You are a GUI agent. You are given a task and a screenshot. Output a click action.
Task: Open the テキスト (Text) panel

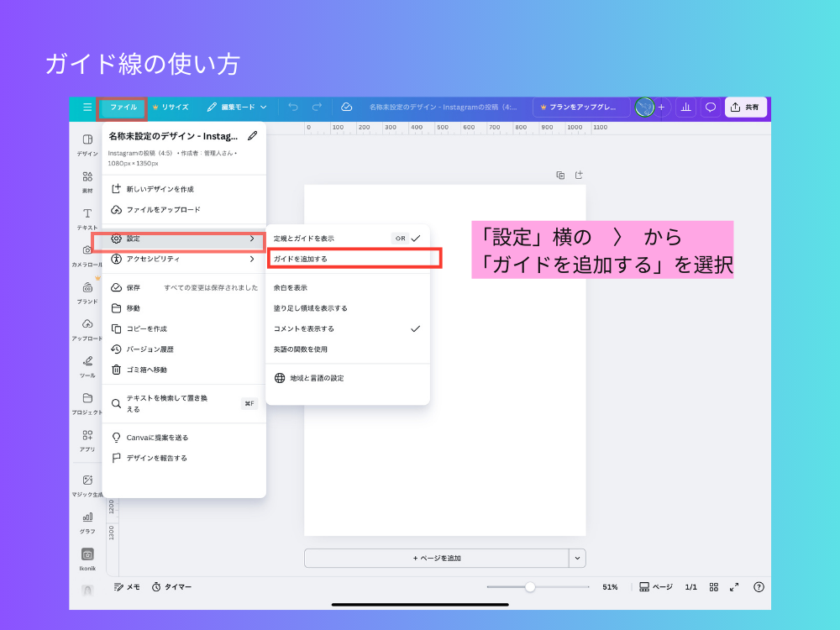click(x=86, y=217)
